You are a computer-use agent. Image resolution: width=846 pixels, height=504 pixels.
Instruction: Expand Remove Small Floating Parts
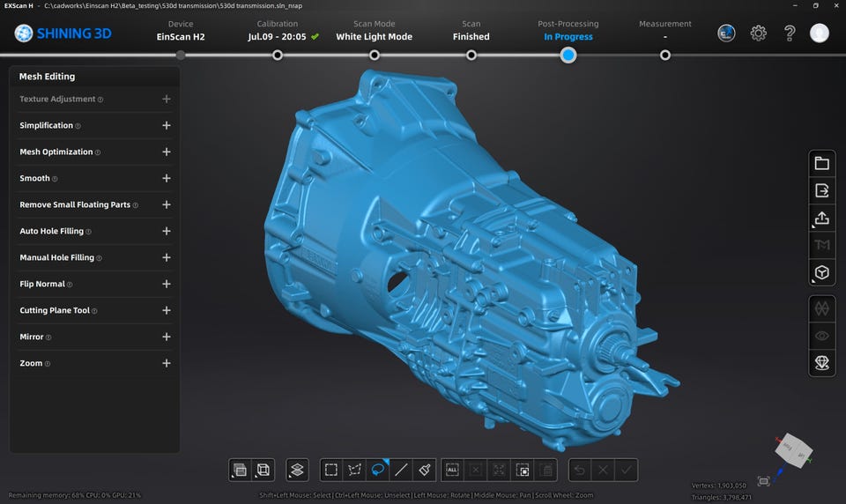point(167,204)
